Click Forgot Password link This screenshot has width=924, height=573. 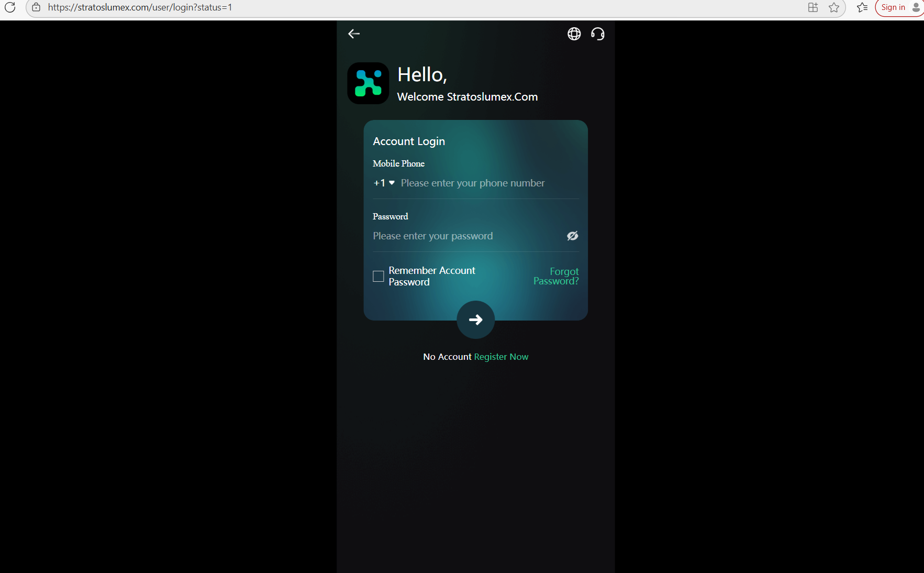(556, 276)
